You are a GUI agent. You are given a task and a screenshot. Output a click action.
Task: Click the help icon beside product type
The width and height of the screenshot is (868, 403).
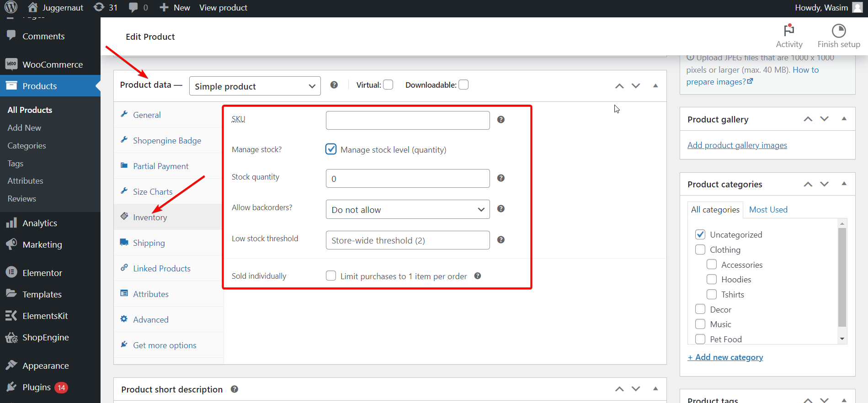click(x=334, y=85)
